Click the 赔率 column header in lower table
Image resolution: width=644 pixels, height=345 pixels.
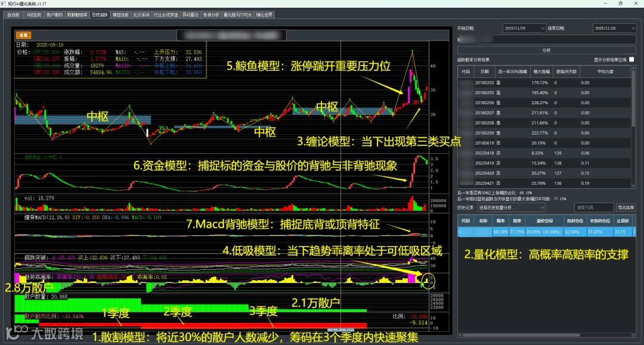click(x=517, y=220)
